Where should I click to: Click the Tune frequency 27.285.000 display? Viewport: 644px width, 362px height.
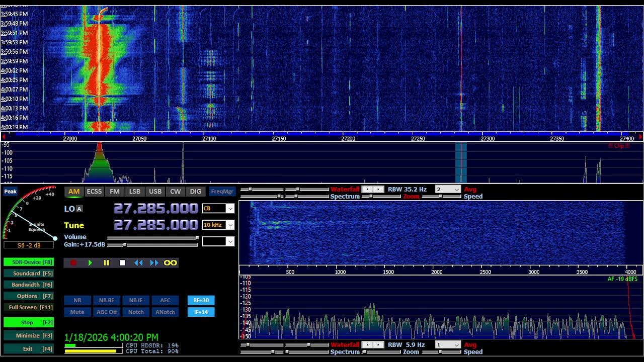pos(156,225)
